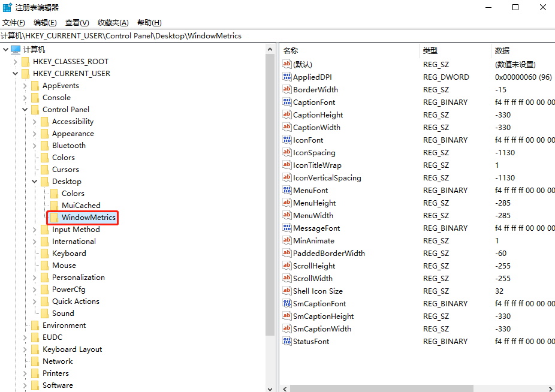
Task: Click the string icon next to Shell Icon Size
Action: (286, 291)
